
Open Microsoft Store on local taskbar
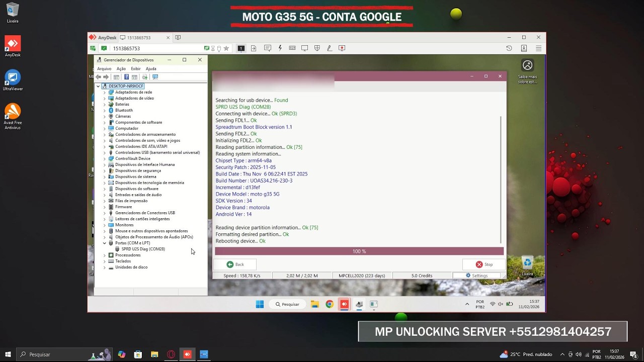click(138, 354)
